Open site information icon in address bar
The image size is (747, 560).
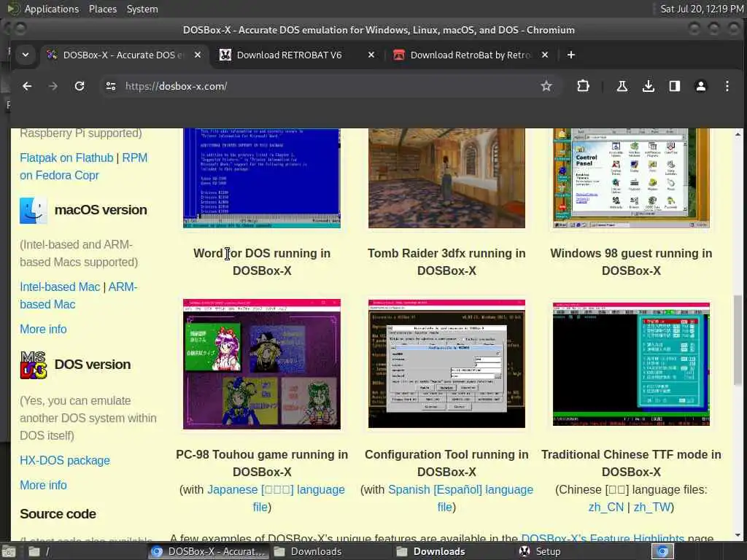point(111,86)
